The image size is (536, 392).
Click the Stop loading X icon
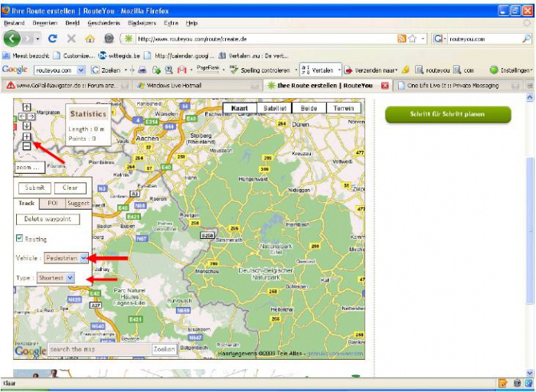click(71, 38)
